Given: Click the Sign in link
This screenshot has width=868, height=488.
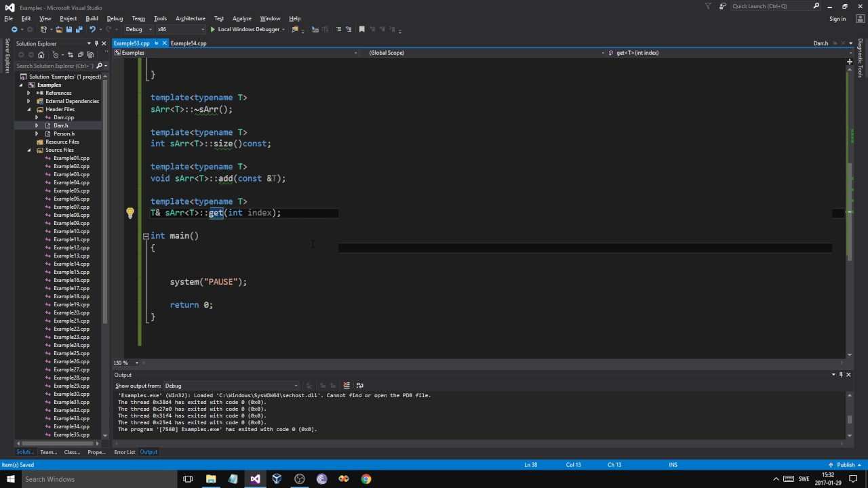Looking at the screenshot, I should (x=837, y=19).
